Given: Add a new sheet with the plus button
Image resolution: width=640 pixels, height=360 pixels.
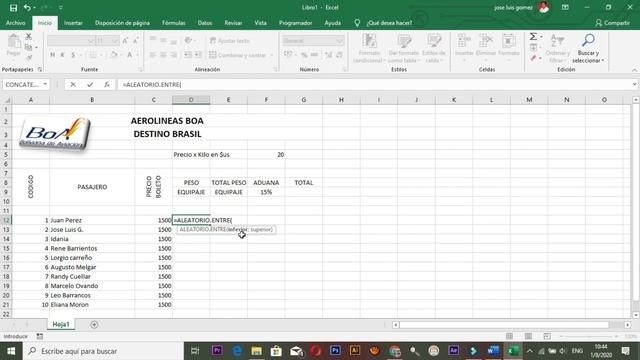Looking at the screenshot, I should point(94,324).
